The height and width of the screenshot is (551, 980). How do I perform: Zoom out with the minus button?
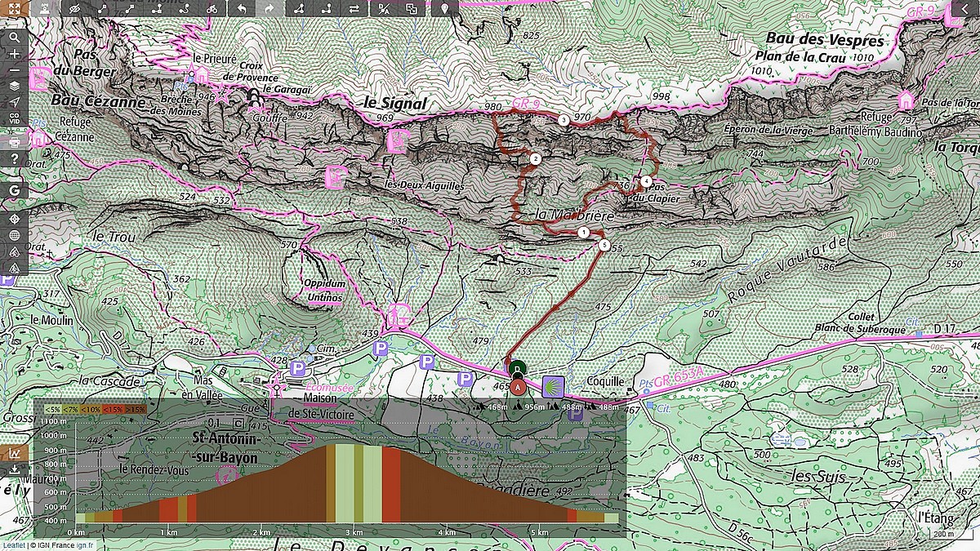point(15,69)
